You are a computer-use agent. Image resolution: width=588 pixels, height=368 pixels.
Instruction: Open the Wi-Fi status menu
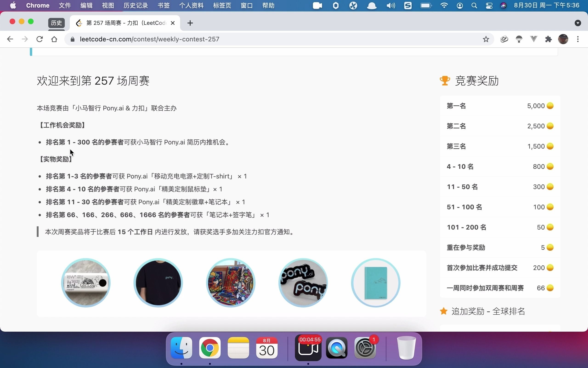444,5
